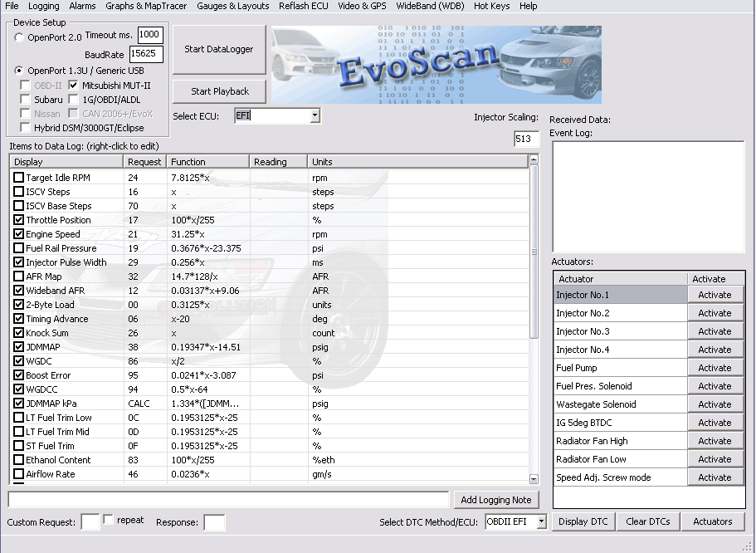Click the data log list scroll-down arrow
The width and height of the screenshot is (756, 553).
point(534,479)
